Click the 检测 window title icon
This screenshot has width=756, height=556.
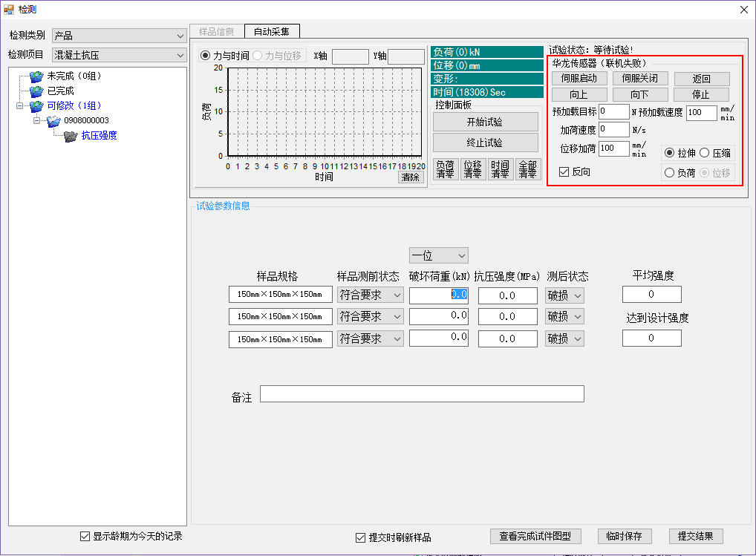pyautogui.click(x=9, y=9)
